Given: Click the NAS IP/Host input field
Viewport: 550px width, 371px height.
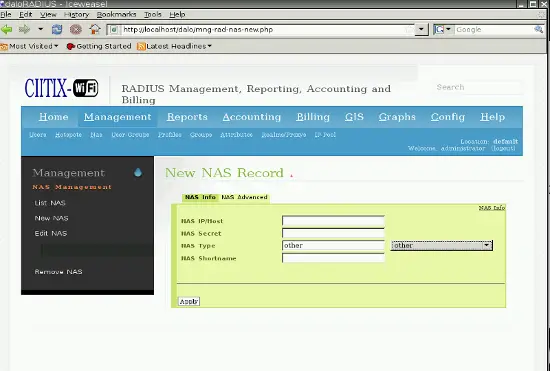Looking at the screenshot, I should coord(333,221).
